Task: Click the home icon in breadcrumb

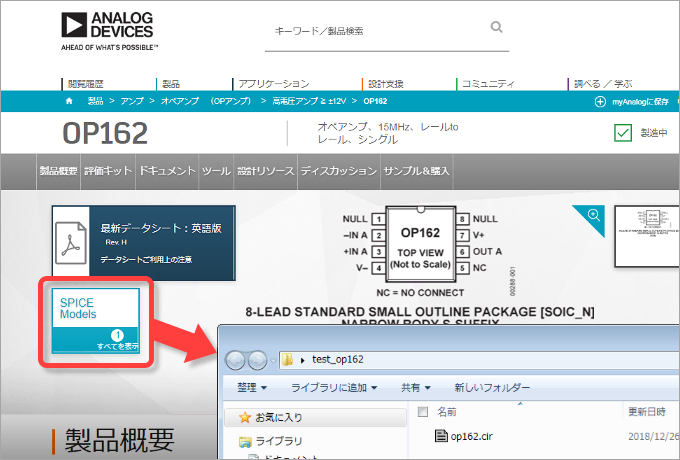Action: pos(69,101)
